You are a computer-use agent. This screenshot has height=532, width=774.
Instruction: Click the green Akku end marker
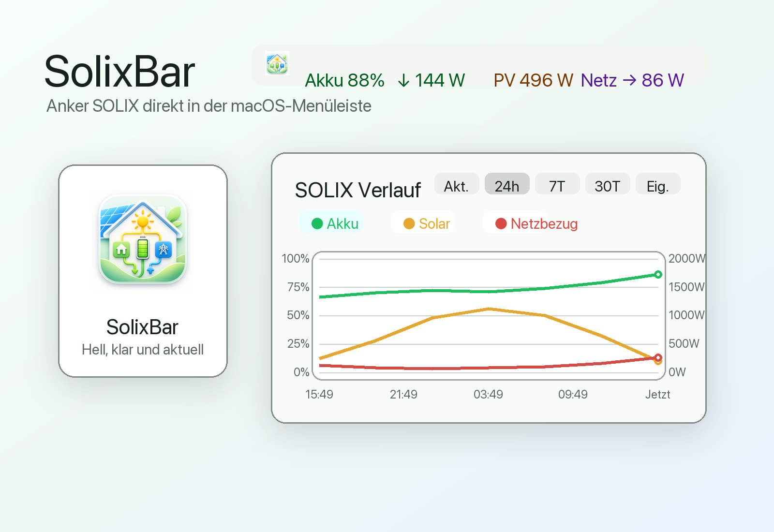pyautogui.click(x=658, y=275)
